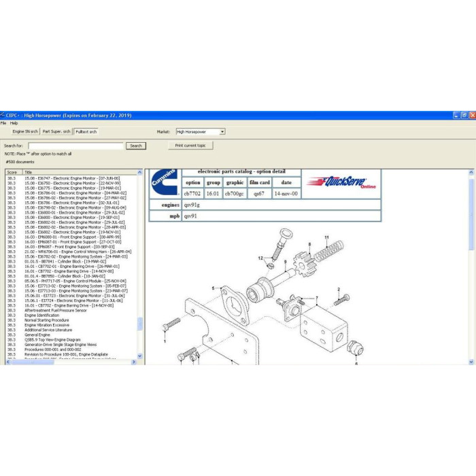476x476 pixels.
Task: Select QSB5.9 Top View Engine Diagram row
Action: click(x=52, y=340)
